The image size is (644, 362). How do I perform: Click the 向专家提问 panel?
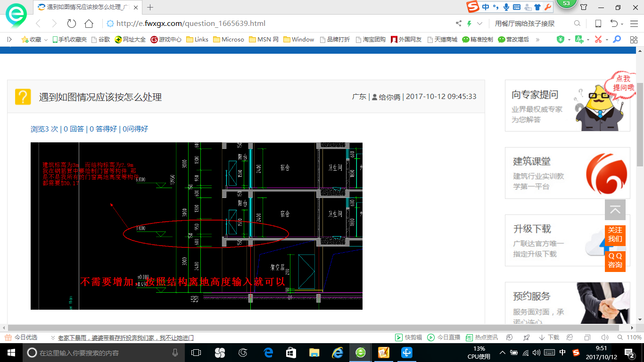point(567,106)
